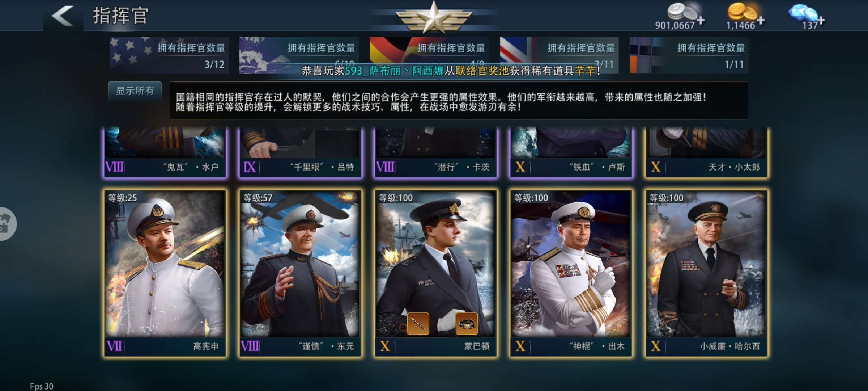Filter by British flag commander tab
Image resolution: width=868 pixels, height=391 pixels.
(559, 55)
